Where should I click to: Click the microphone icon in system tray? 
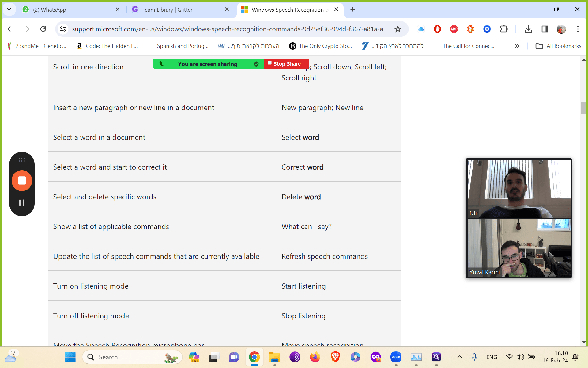coord(474,357)
